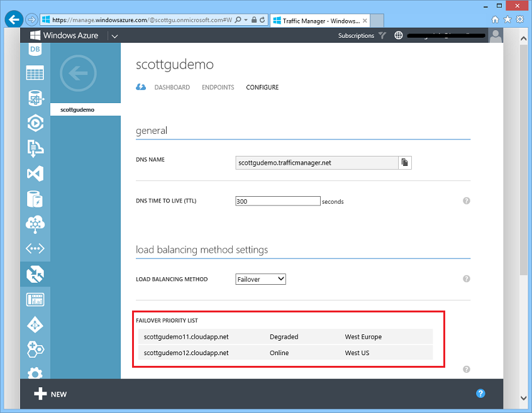The width and height of the screenshot is (532, 413).
Task: Refresh the page in the address bar
Action: click(x=262, y=20)
